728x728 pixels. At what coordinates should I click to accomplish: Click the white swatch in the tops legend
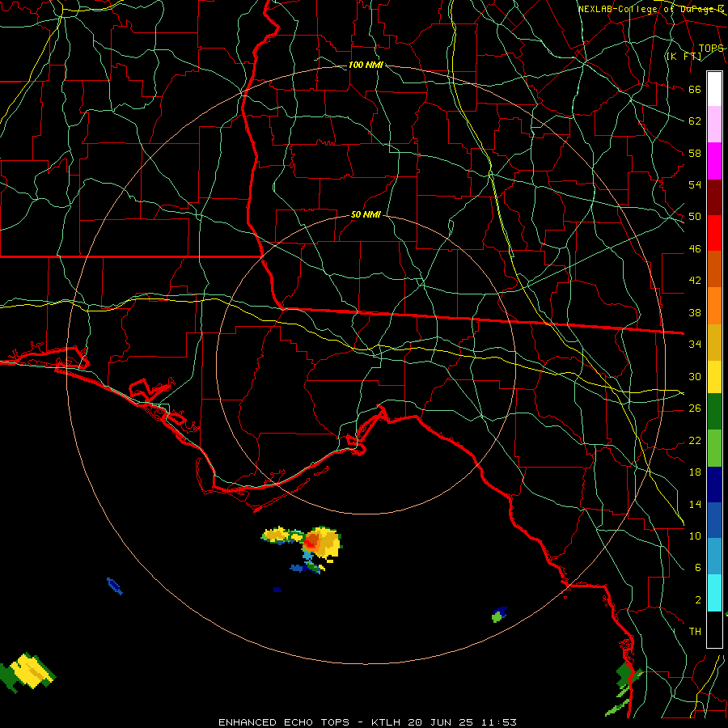[714, 89]
